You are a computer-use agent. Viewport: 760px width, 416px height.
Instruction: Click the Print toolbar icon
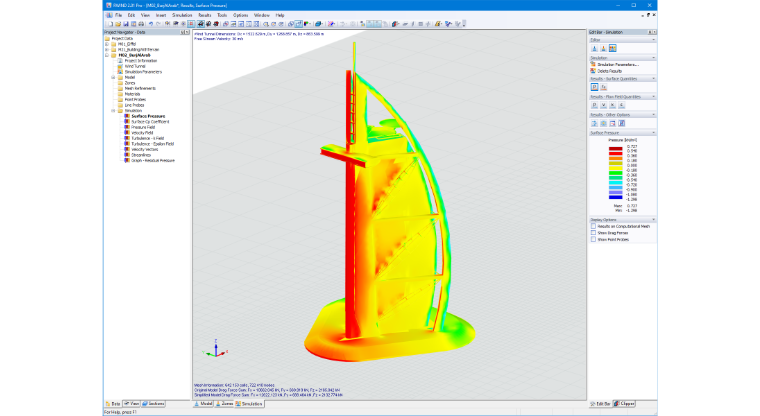point(141,24)
